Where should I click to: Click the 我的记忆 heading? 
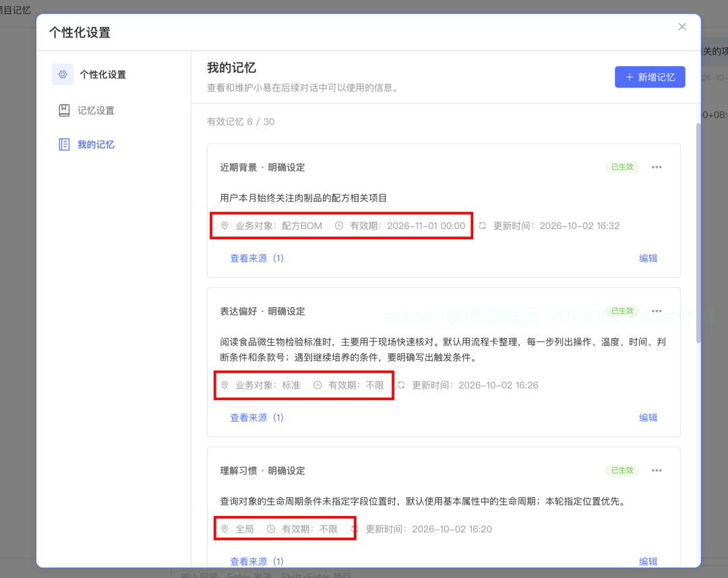pyautogui.click(x=231, y=68)
